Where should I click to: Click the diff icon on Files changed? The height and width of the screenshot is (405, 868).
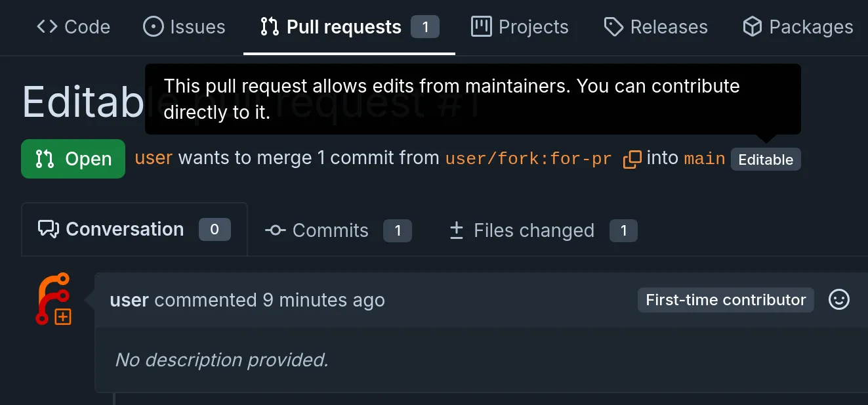tap(456, 230)
